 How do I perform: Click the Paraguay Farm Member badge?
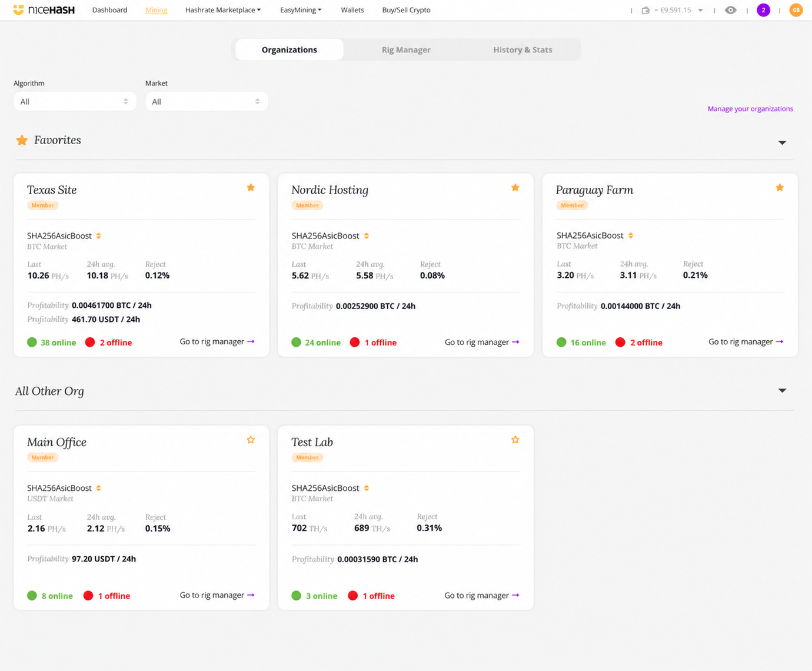click(572, 205)
